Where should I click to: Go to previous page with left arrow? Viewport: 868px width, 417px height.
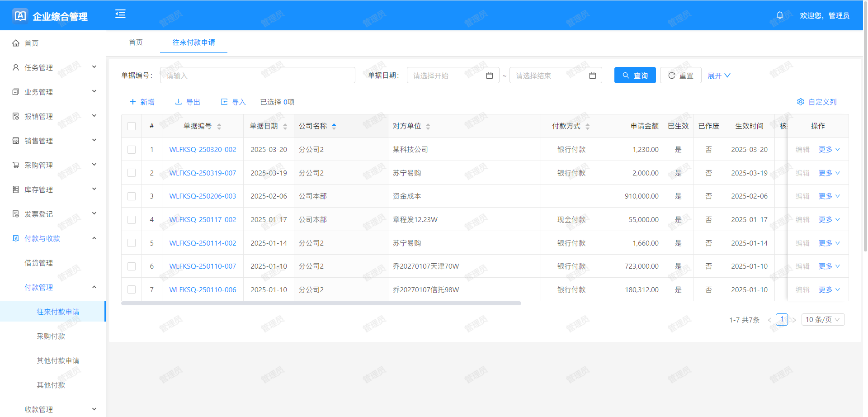769,320
